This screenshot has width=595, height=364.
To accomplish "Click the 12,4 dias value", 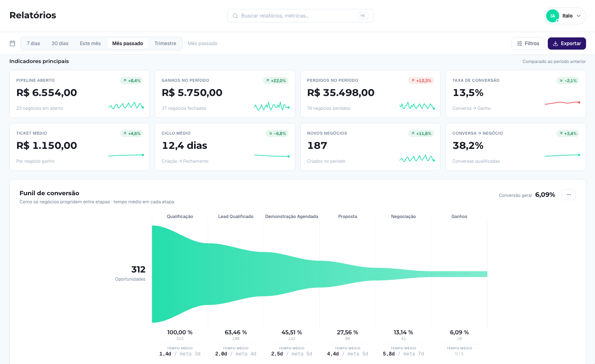I will 184,146.
